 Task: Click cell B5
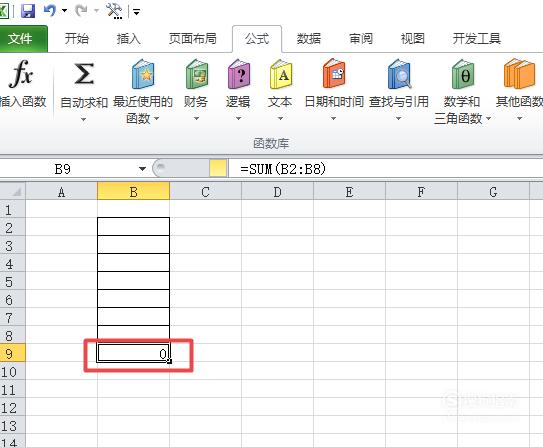133,281
